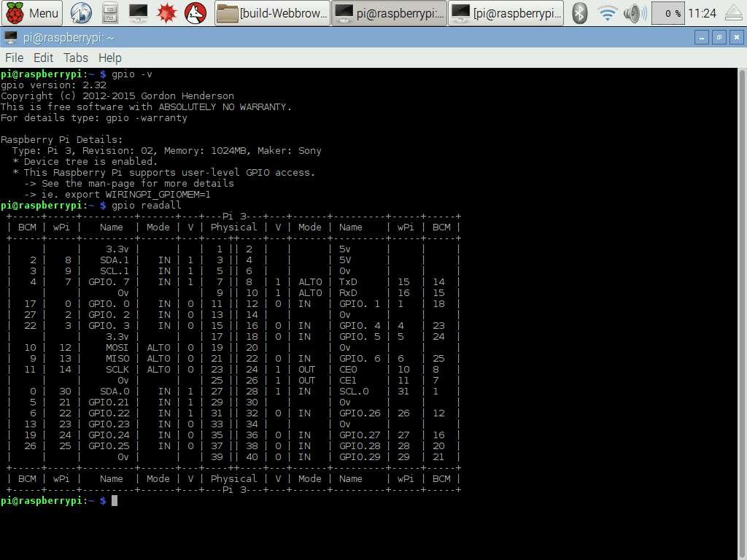
Task: Open the File Manager cabinet icon
Action: tap(109, 12)
